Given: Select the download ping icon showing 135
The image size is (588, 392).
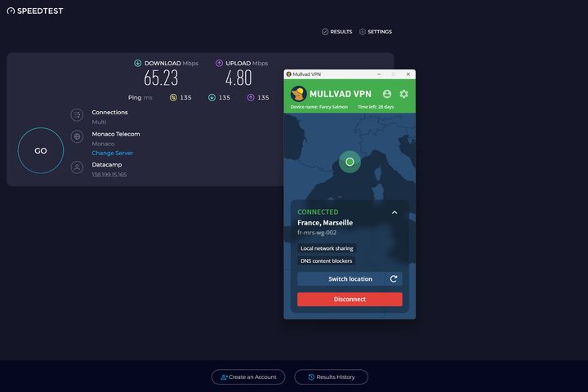Looking at the screenshot, I should tap(212, 97).
